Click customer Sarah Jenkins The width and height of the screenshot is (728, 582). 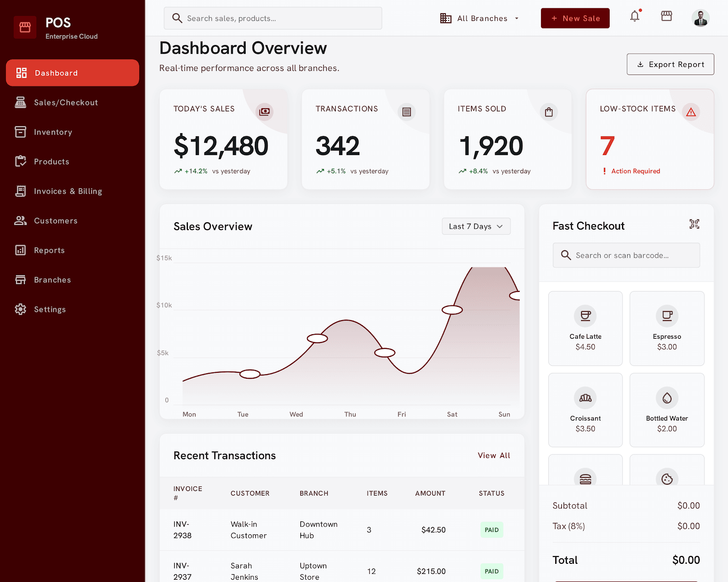(244, 571)
